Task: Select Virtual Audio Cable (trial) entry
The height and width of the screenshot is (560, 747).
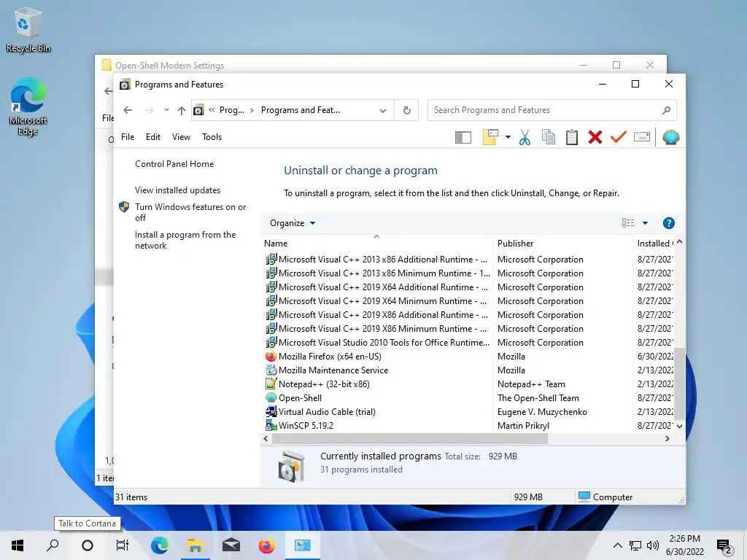Action: click(327, 411)
